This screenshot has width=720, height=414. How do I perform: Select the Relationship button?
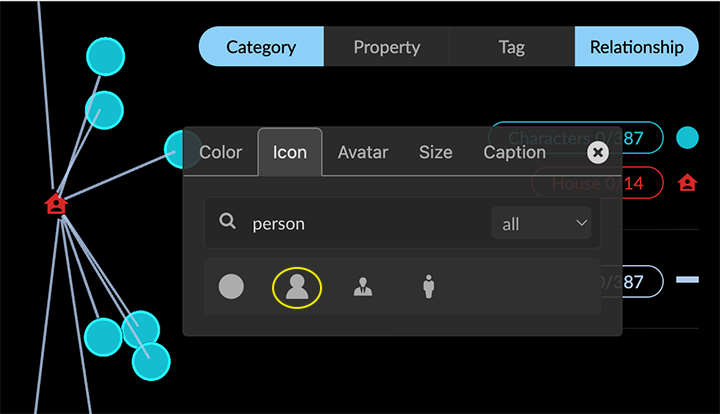636,47
